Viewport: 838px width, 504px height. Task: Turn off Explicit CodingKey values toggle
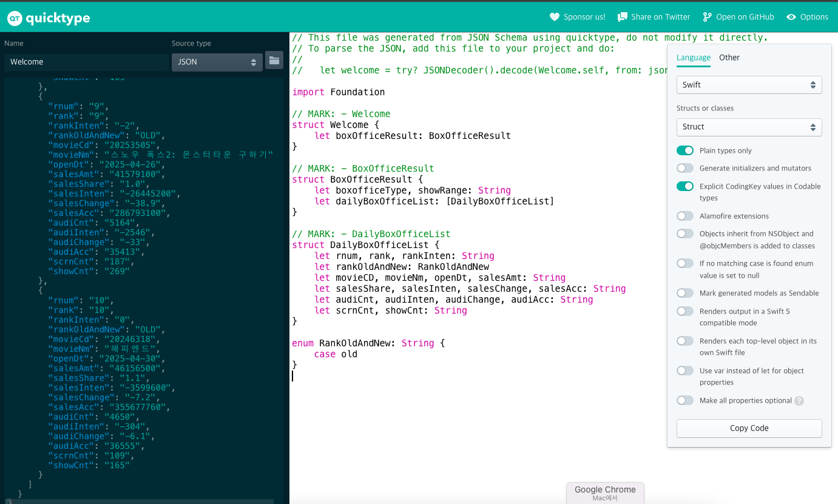pos(685,186)
